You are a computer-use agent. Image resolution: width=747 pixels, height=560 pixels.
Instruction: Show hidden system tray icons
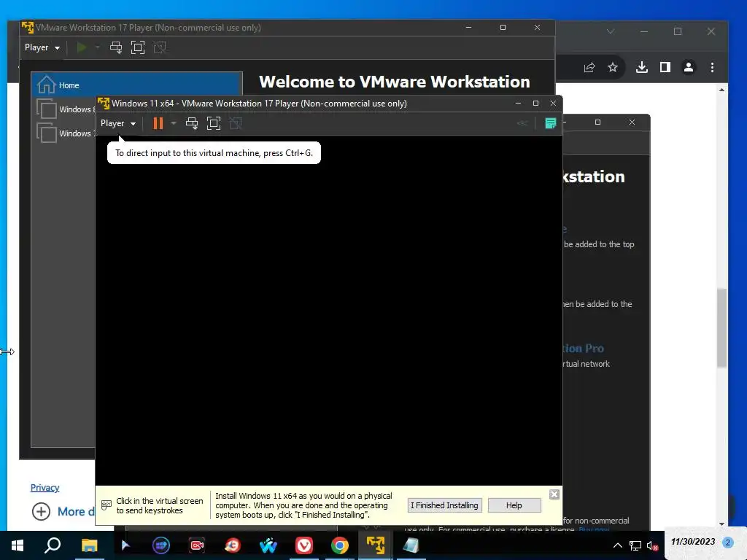(617, 545)
